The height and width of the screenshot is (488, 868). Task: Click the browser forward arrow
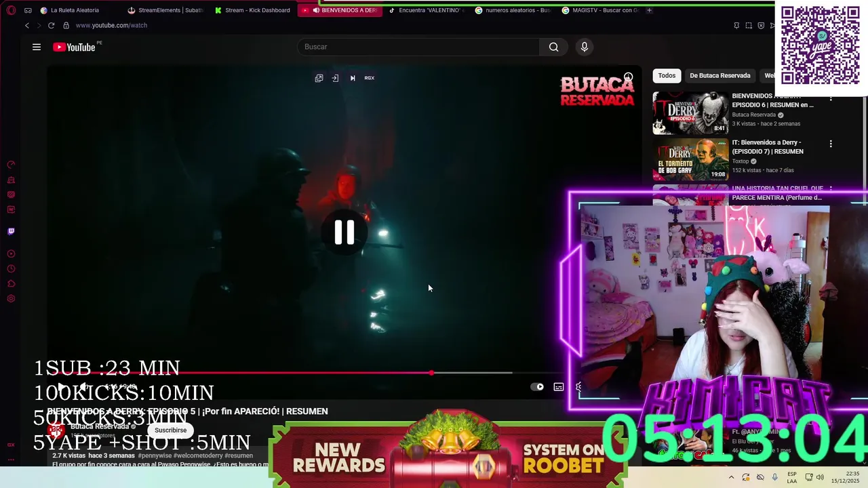(x=39, y=25)
